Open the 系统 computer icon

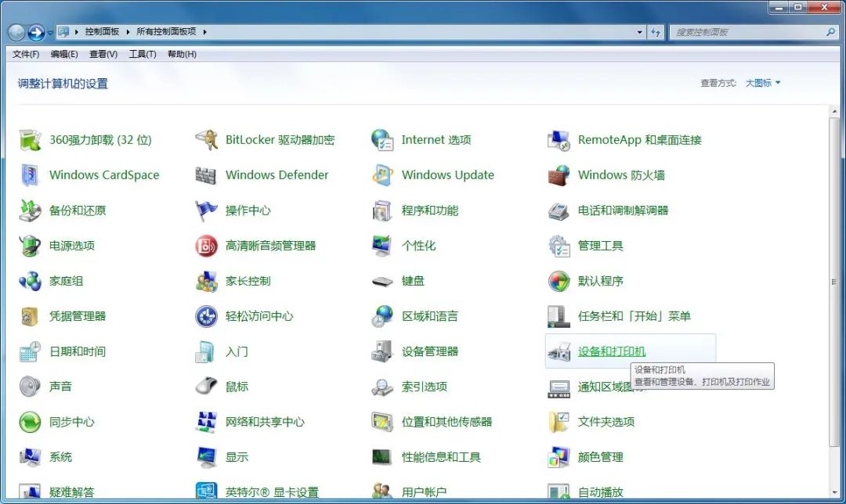pos(31,457)
